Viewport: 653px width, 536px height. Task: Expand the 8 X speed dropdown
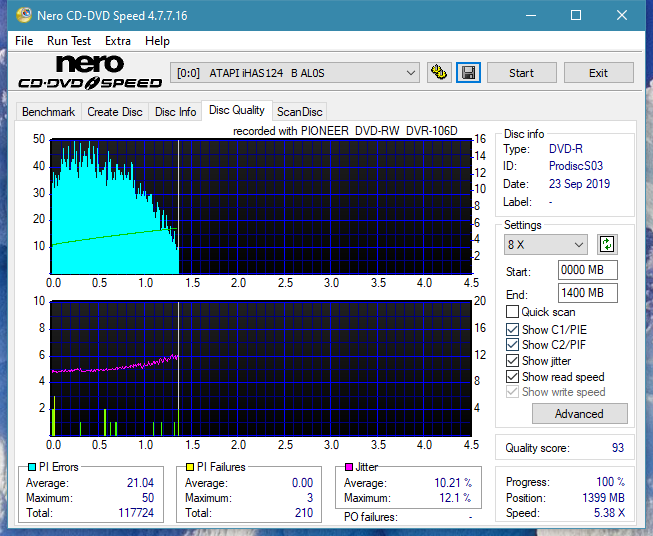coord(546,244)
